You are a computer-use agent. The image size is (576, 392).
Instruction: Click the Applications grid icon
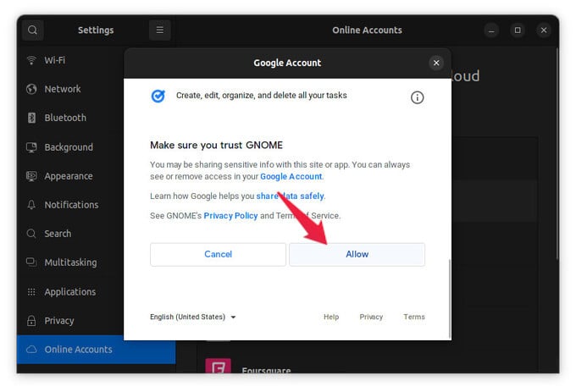click(x=31, y=292)
